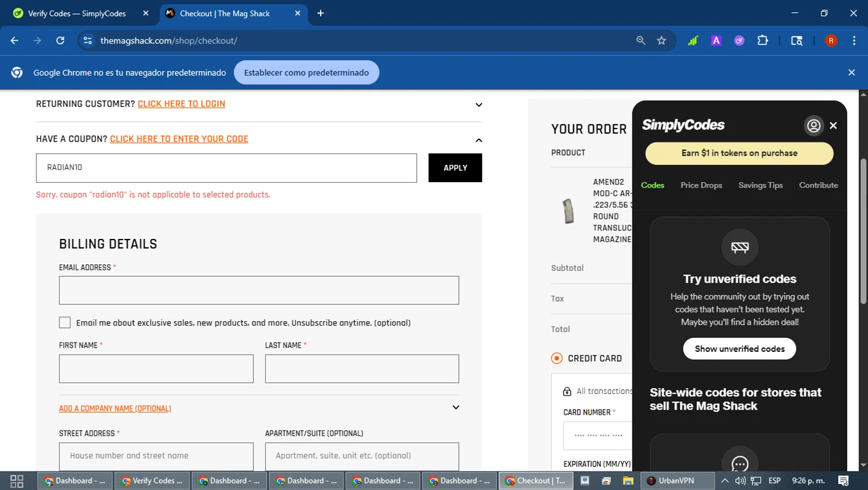868x490 pixels.
Task: Open the File Explorer folder taskbar icon
Action: click(628, 481)
